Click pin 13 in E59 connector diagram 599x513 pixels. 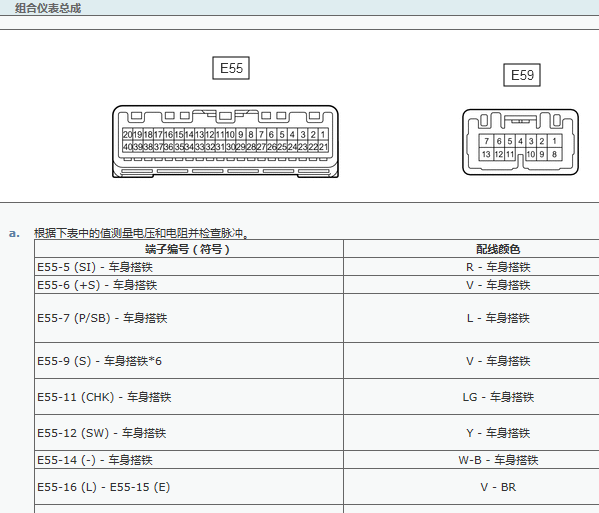(x=486, y=154)
